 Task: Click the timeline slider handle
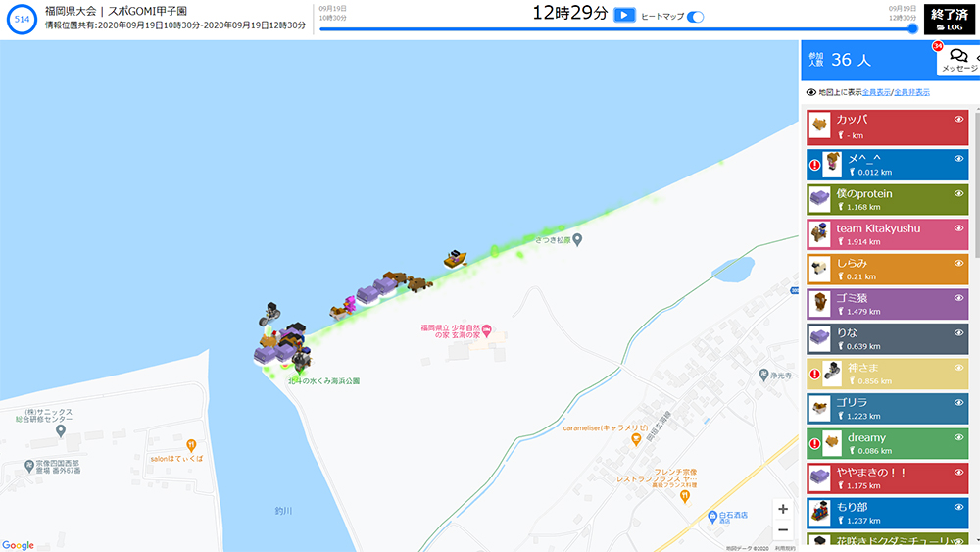coord(913,28)
